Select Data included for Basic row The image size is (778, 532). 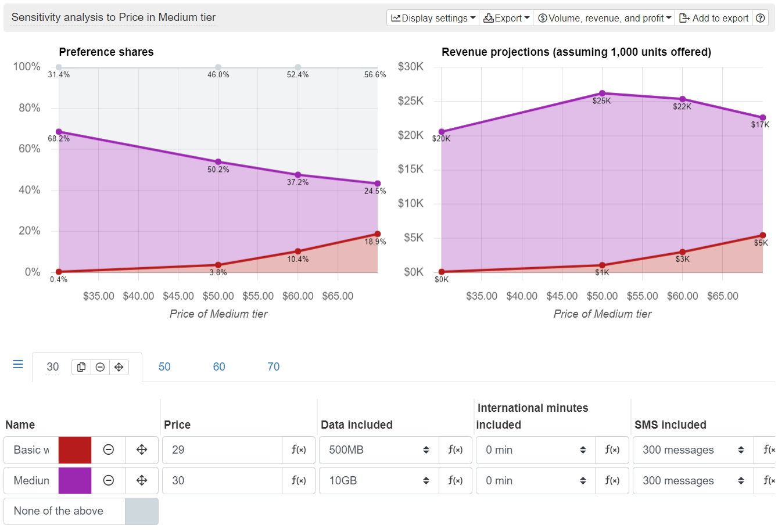pyautogui.click(x=379, y=450)
